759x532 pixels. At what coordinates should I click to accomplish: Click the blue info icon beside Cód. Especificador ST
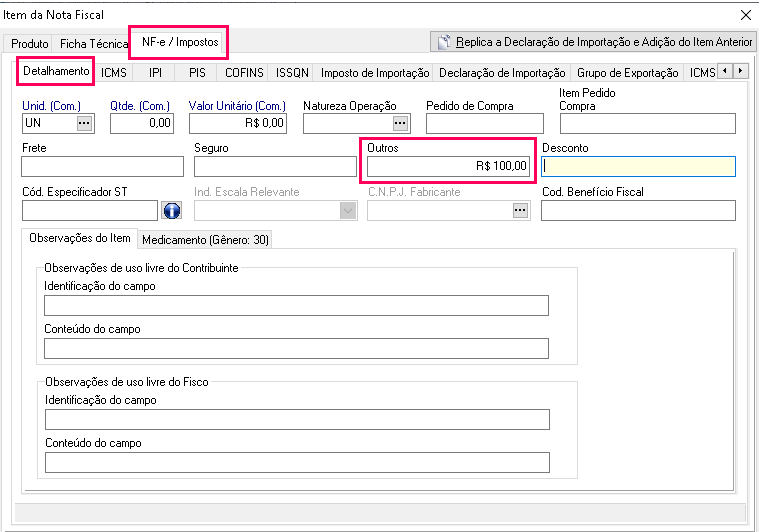point(171,210)
